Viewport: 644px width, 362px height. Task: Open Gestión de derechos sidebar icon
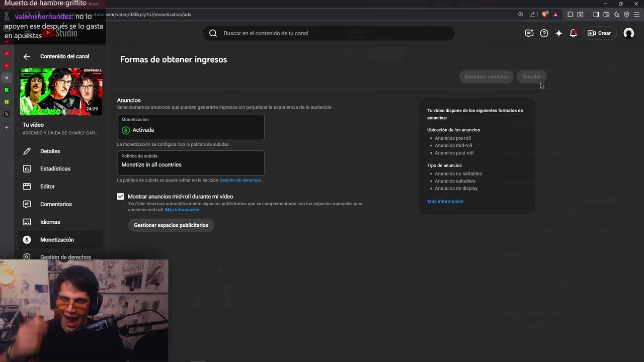[x=27, y=257]
